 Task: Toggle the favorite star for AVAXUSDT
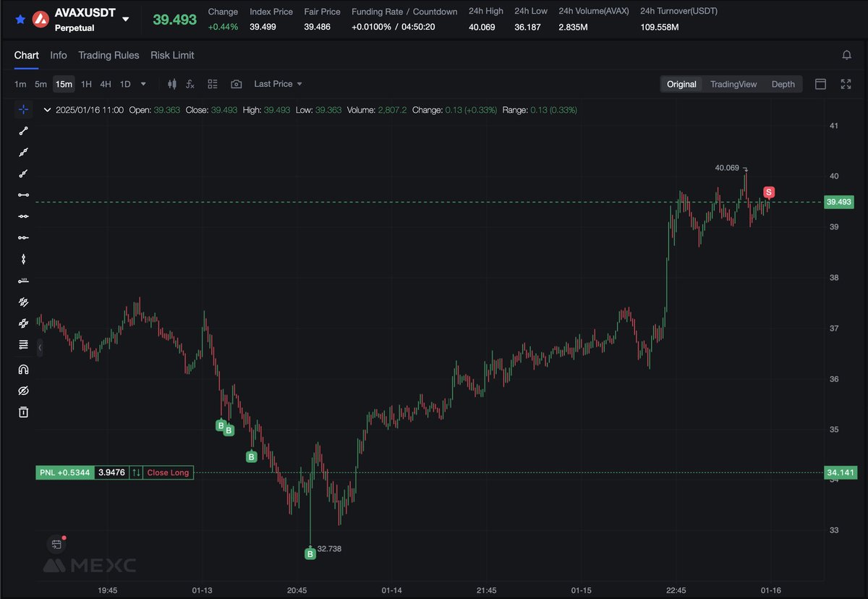point(20,19)
